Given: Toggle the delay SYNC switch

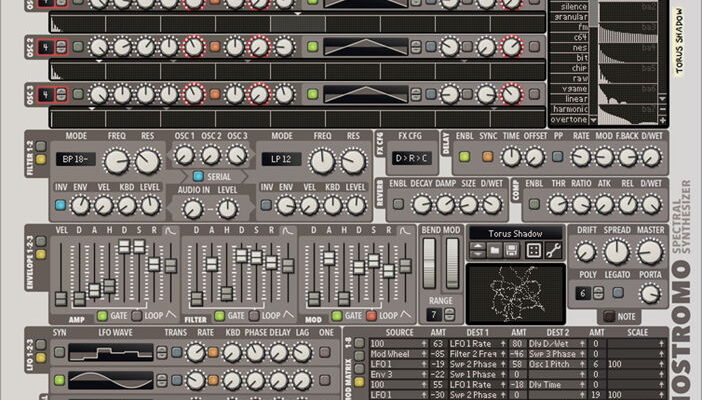Looking at the screenshot, I should coord(487,156).
